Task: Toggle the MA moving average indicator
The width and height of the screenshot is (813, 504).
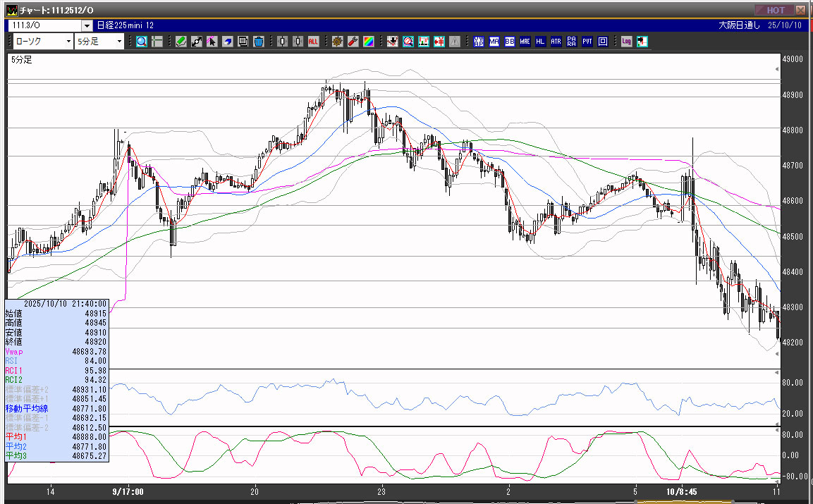Action: point(494,42)
